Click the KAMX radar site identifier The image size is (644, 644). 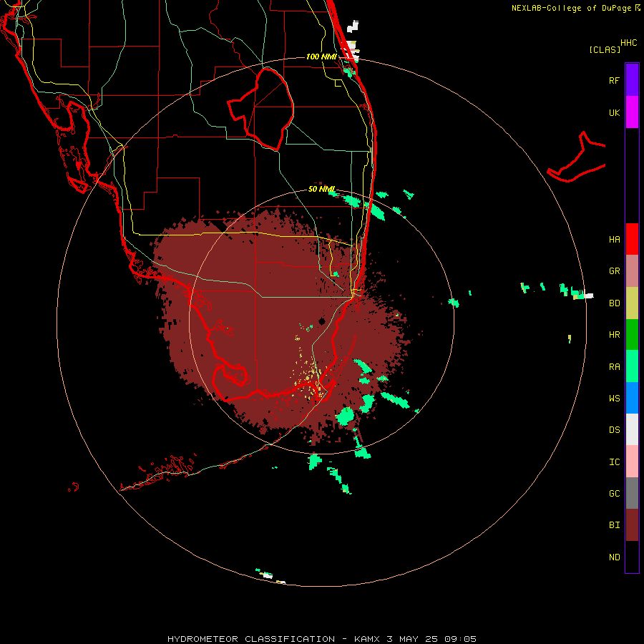pos(368,639)
